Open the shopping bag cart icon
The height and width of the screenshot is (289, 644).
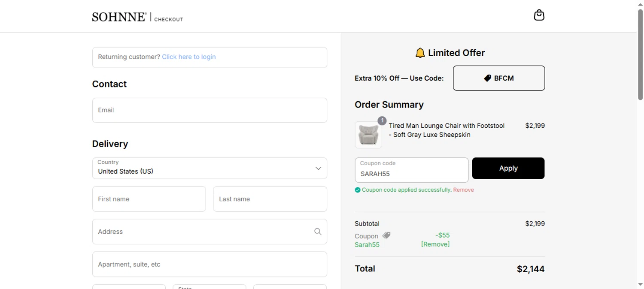pyautogui.click(x=539, y=15)
